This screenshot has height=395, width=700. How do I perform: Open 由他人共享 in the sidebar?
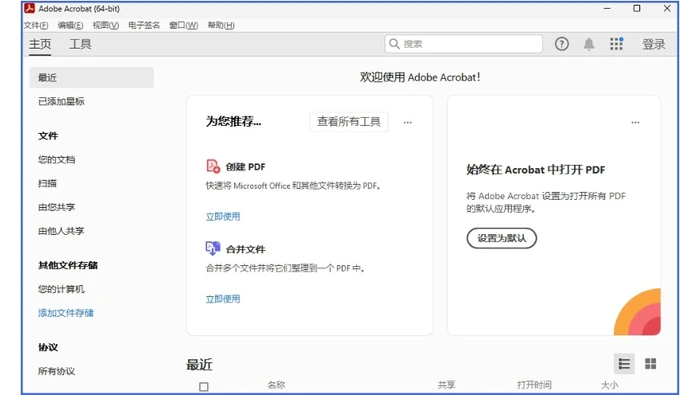click(61, 231)
